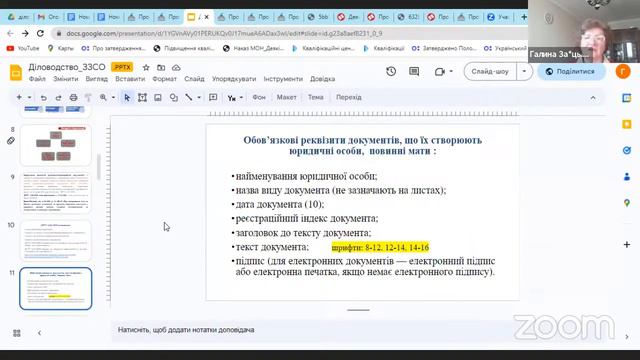The height and width of the screenshot is (360, 640).
Task: Open the Вставити menu
Action: 130,79
